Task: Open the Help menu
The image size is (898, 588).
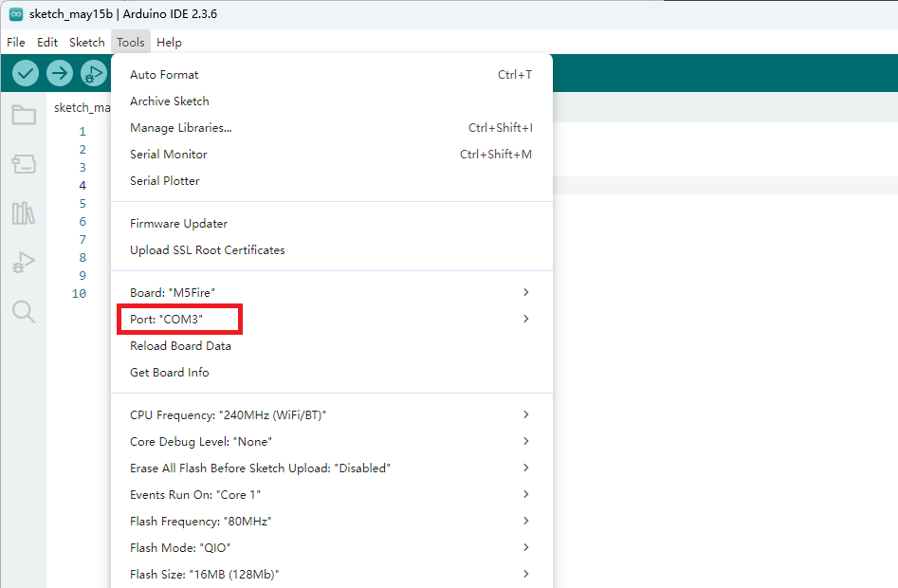Action: 169,43
